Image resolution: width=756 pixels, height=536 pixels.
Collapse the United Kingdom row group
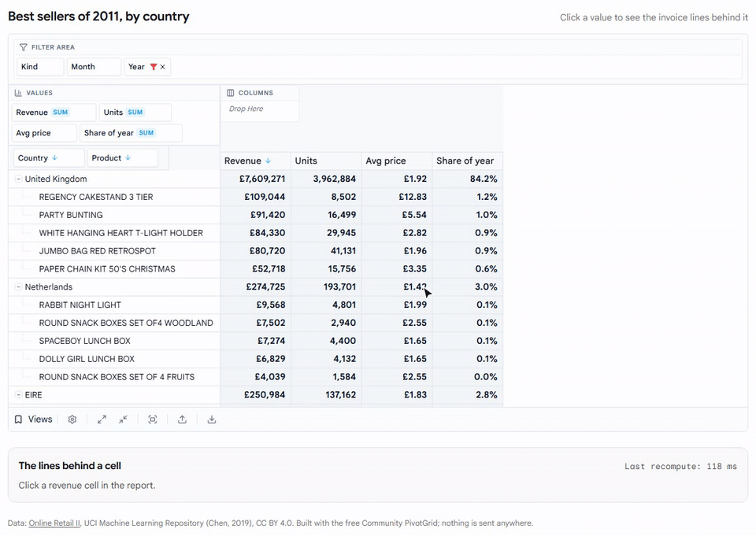tap(18, 179)
